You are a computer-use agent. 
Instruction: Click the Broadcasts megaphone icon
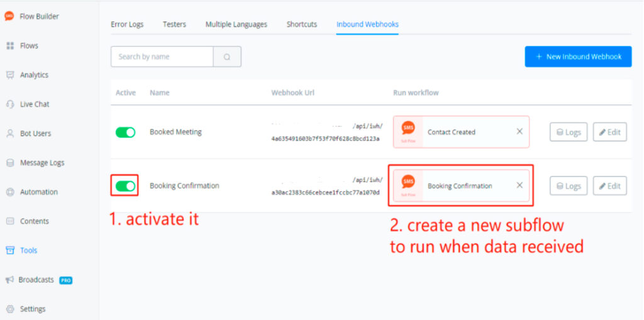9,280
